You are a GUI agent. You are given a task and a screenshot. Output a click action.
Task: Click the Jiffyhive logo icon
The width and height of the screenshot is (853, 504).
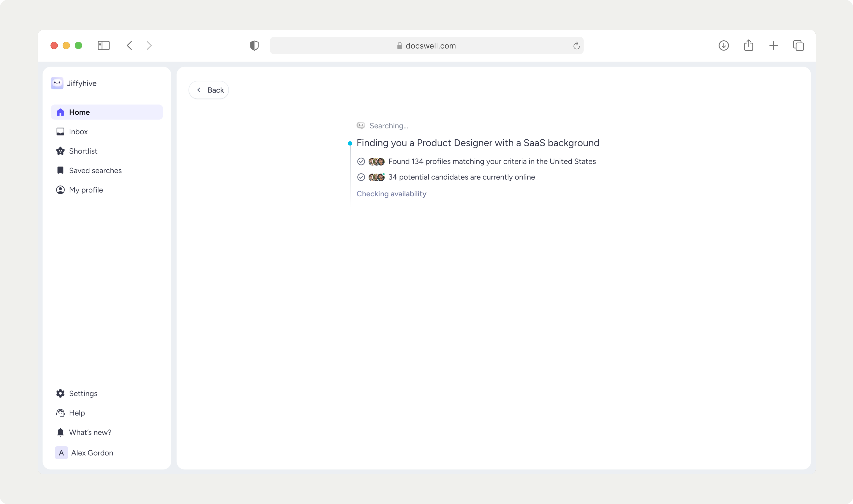click(57, 83)
